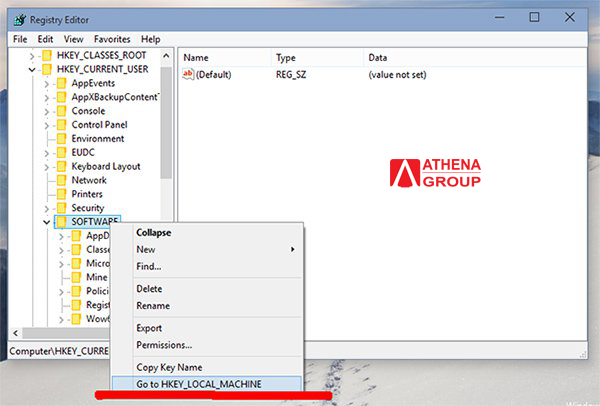This screenshot has width=600, height=406.
Task: Collapse the HKEY_CURRENT_USER tree node
Action: coord(33,70)
